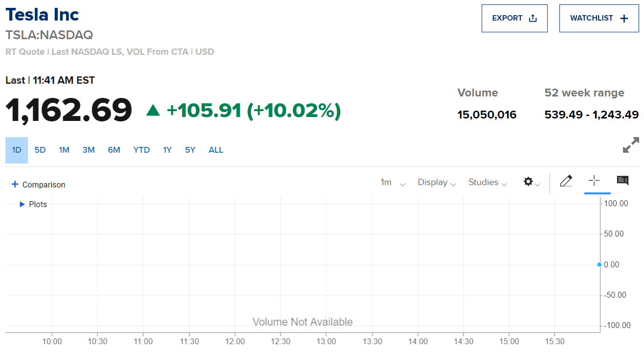This screenshot has height=353, width=644.
Task: Click the upload icon on the Export button
Action: coord(533,19)
